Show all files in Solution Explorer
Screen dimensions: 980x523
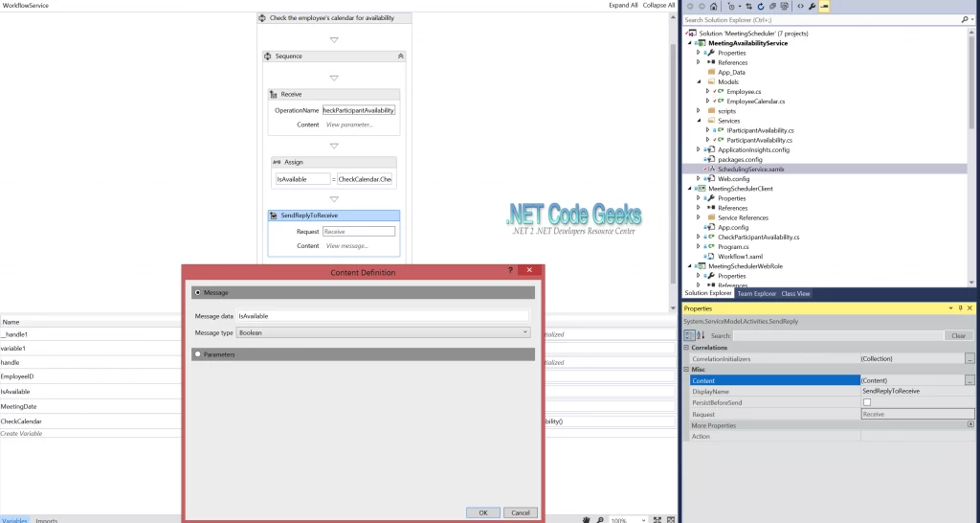(785, 7)
